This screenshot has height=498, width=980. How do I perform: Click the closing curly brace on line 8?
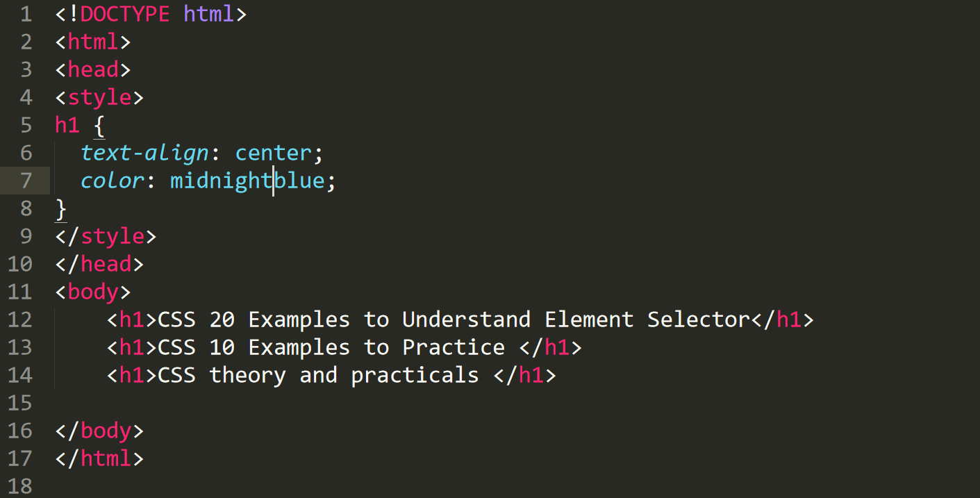tap(61, 208)
